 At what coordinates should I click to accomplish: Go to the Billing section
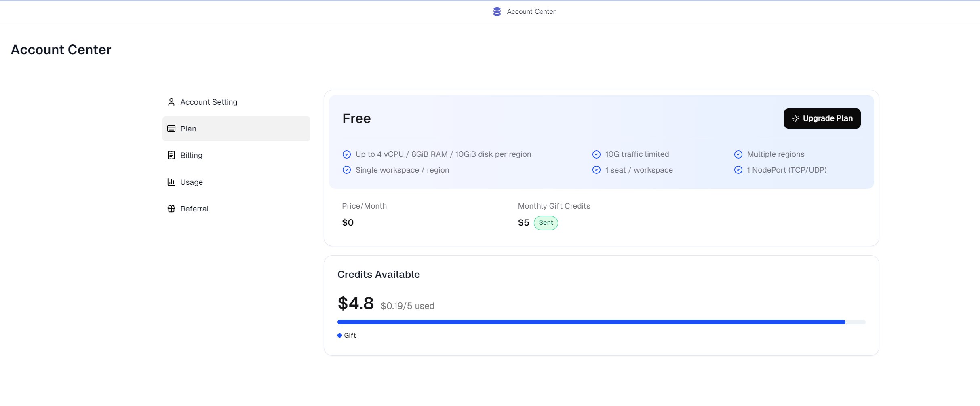point(236,155)
